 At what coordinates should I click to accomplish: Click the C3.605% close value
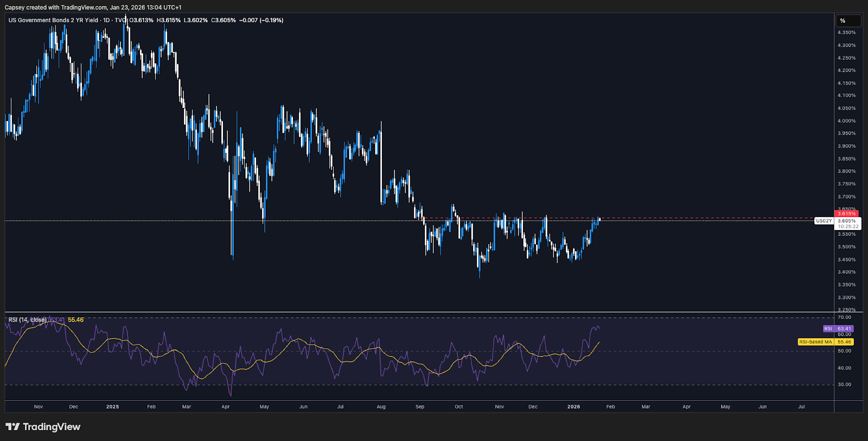224,20
